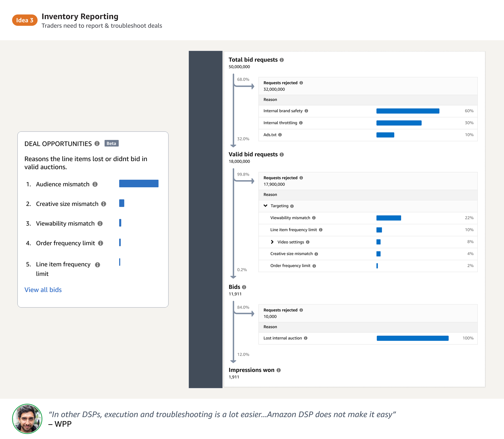Expand the Video settings row
Viewport: 504px width, 439px height.
tap(272, 242)
